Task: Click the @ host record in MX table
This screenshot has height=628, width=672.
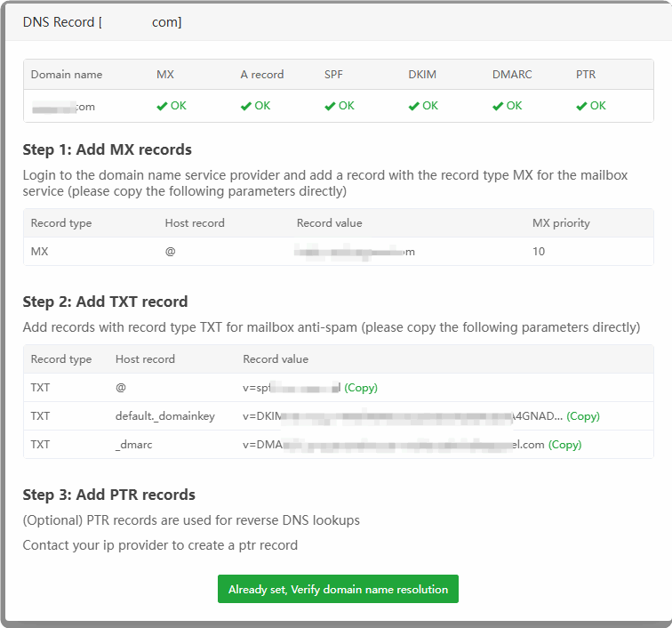Action: coord(171,252)
